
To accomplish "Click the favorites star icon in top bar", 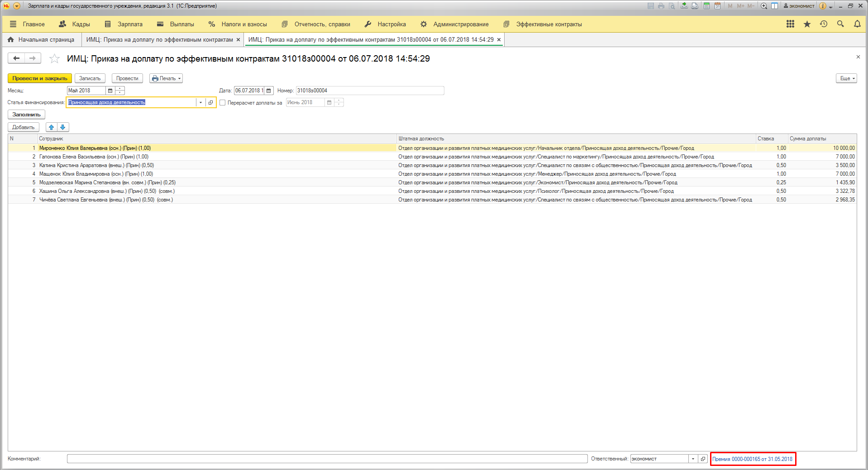I will (x=807, y=24).
